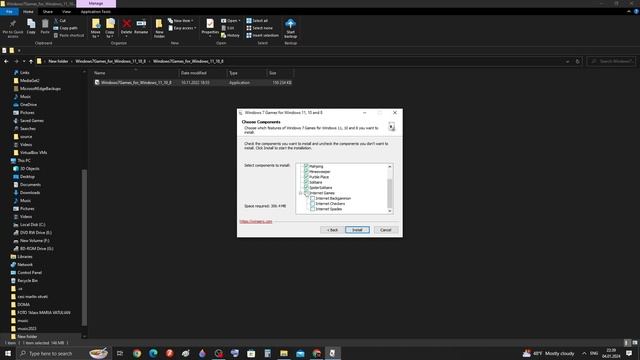The image size is (640, 360).
Task: Enable Internet Backgammon component
Action: [312, 198]
